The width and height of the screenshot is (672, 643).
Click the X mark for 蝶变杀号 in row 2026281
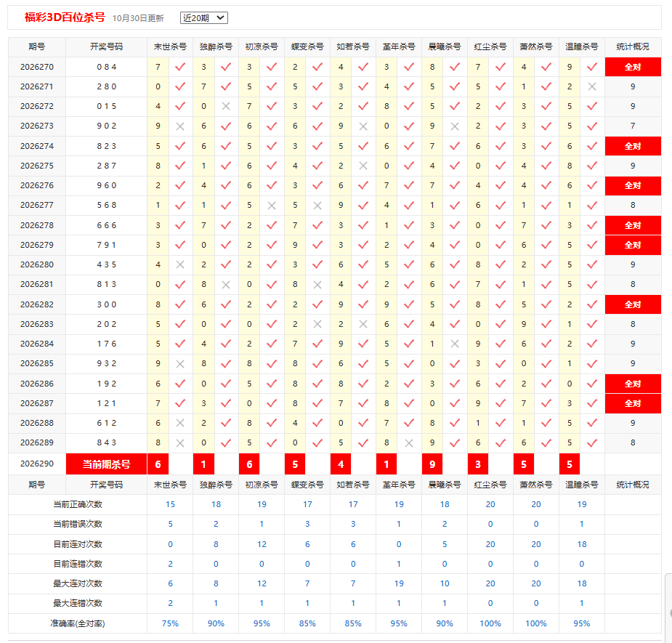[x=317, y=285]
